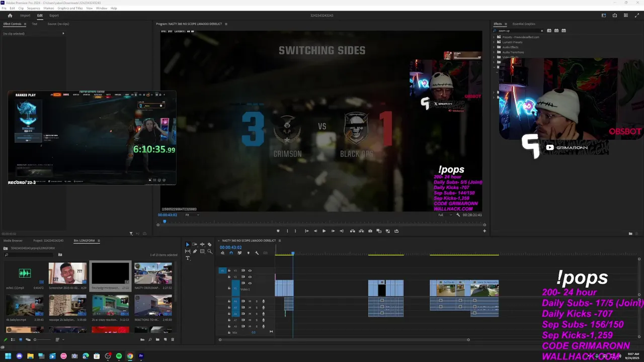Click the project panel find magnifier icon
Viewport: 644px width, 362px height.
[x=150, y=339]
